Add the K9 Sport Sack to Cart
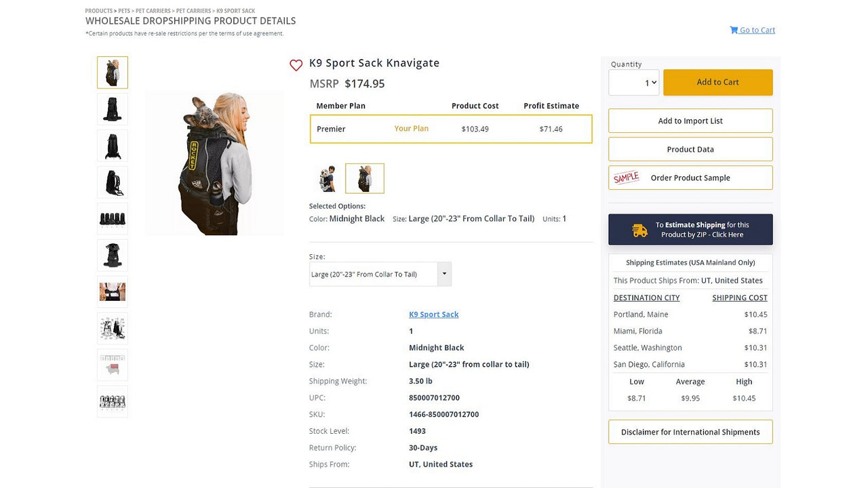 click(x=717, y=82)
